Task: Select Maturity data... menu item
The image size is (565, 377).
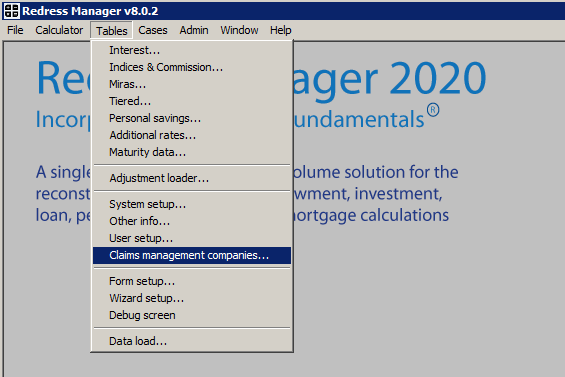Action: click(x=192, y=152)
